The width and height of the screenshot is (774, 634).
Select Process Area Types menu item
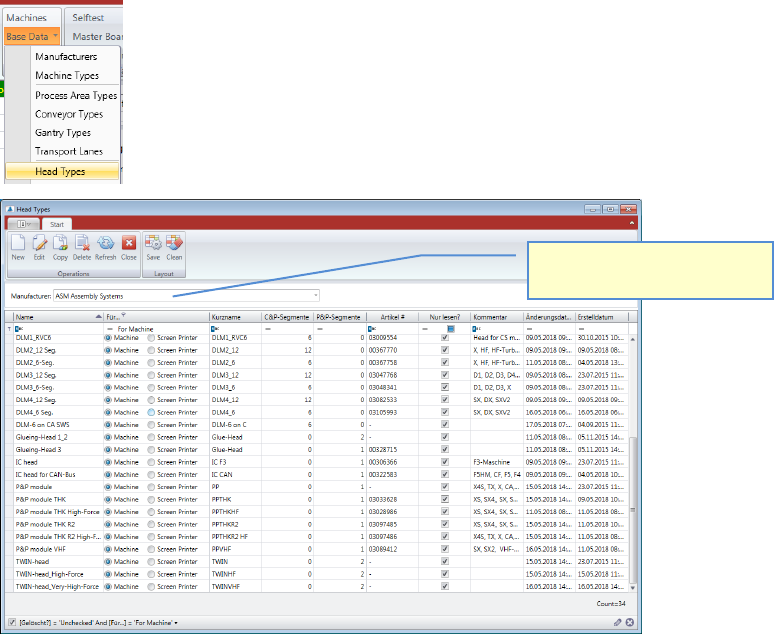tap(76, 95)
